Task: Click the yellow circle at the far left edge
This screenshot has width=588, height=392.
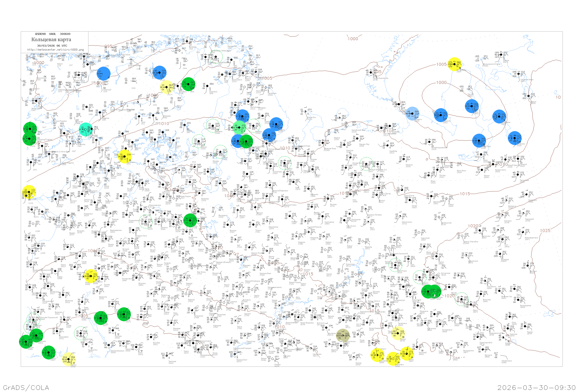Action: click(29, 192)
